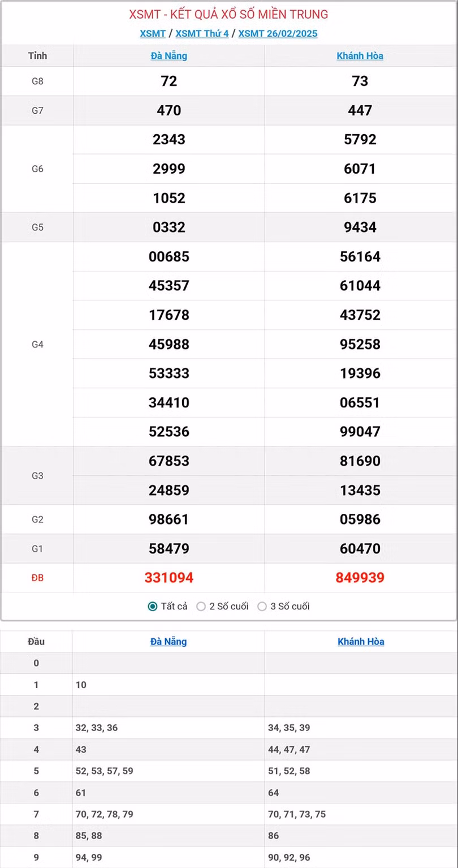Open the XSMT Thứ 4 link
Image resolution: width=458 pixels, height=868 pixels.
[202, 33]
